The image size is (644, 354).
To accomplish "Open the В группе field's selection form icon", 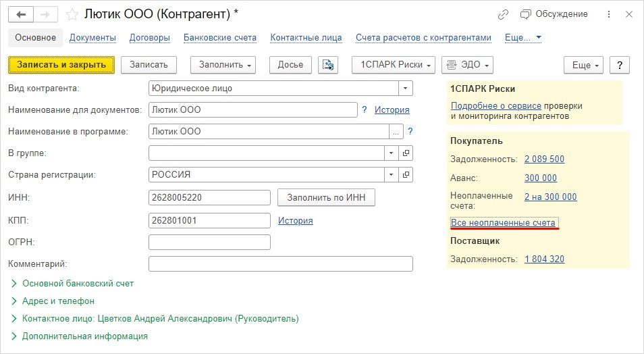I will coord(406,153).
